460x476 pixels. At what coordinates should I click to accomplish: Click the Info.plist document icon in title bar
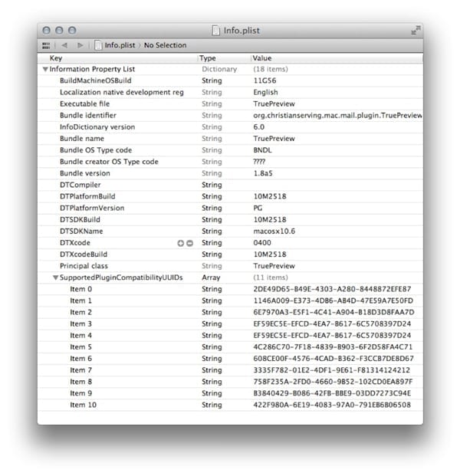[216, 30]
